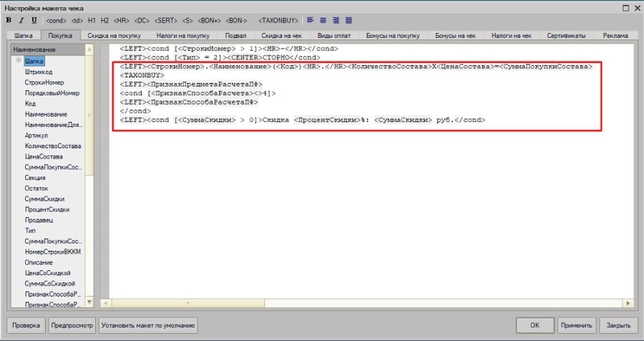
Task: Open the Налоги на чек tab
Action: (512, 36)
